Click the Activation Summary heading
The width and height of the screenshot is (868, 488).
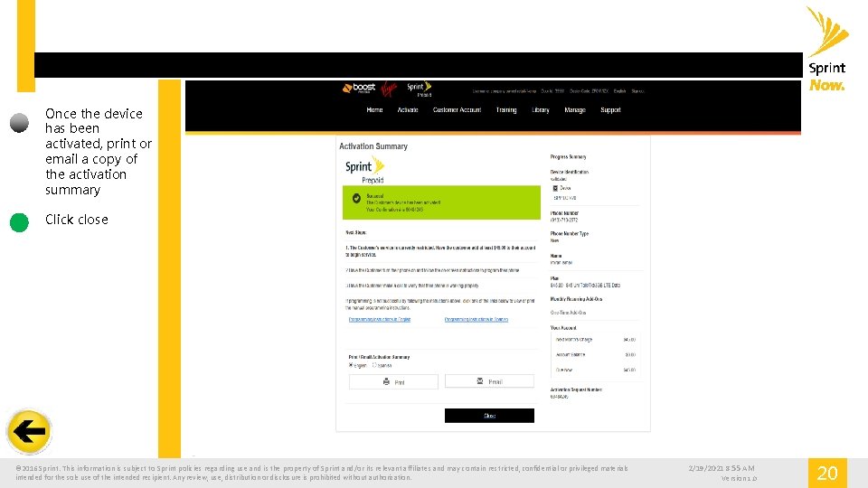tap(373, 146)
